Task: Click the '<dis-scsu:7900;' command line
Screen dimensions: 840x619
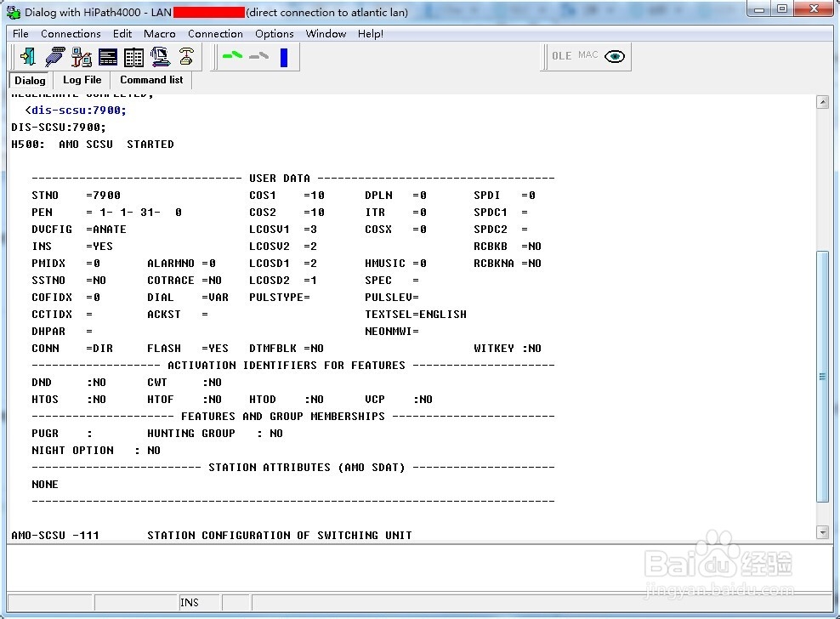Action: click(x=76, y=111)
